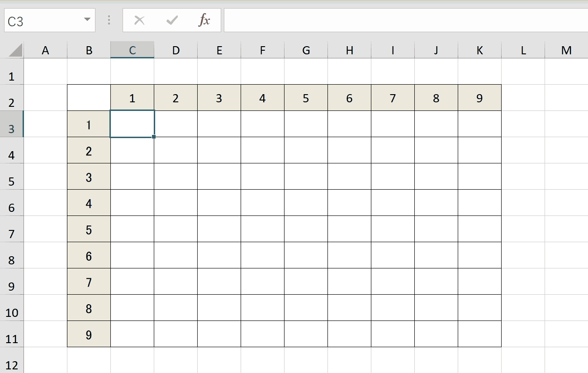Click blank cell B2 at table corner
This screenshot has height=373, width=588.
pos(89,98)
